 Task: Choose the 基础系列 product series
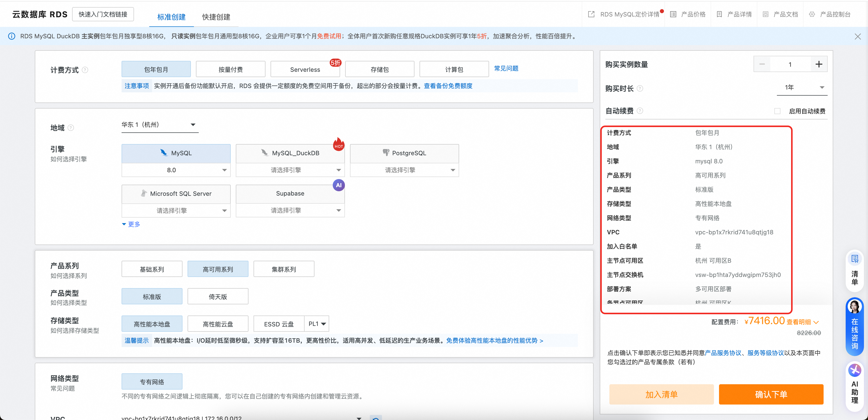152,269
